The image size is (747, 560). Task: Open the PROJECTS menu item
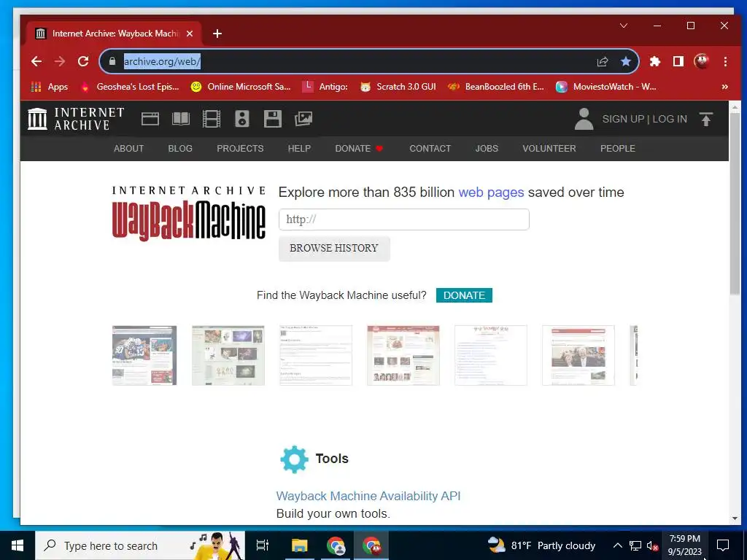click(240, 149)
